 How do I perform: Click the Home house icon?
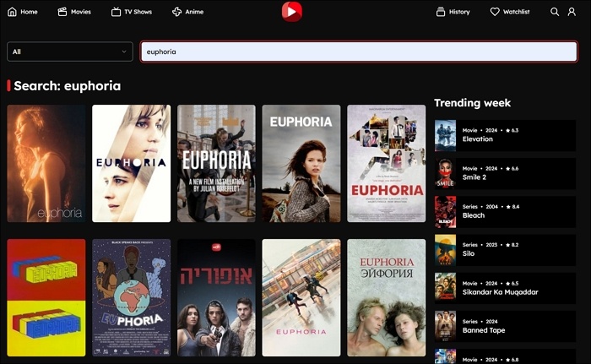click(12, 12)
